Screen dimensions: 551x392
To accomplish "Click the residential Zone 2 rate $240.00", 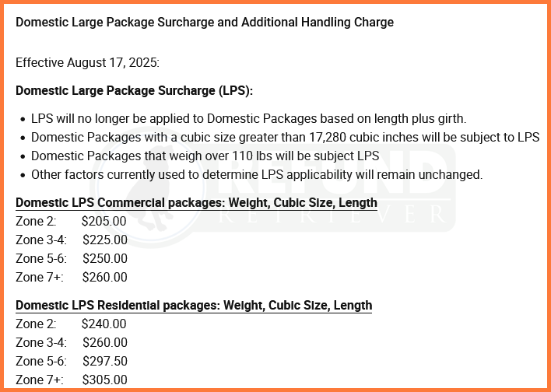I will point(104,324).
